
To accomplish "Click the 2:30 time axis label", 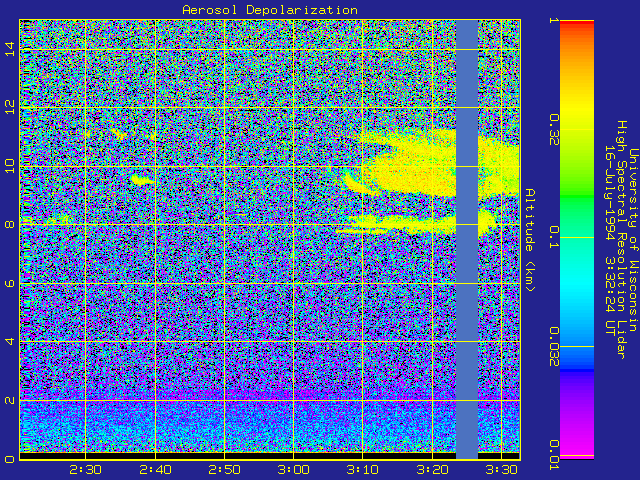I will (x=85, y=470).
